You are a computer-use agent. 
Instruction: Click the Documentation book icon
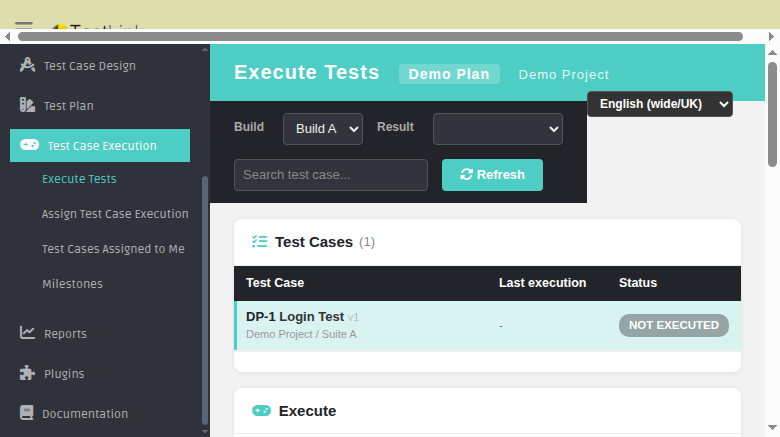[26, 413]
